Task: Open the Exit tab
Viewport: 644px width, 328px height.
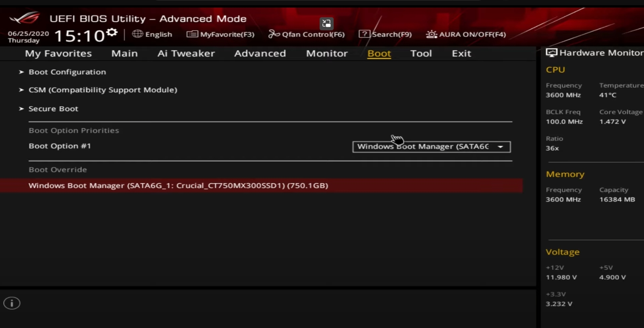Action: click(x=461, y=53)
